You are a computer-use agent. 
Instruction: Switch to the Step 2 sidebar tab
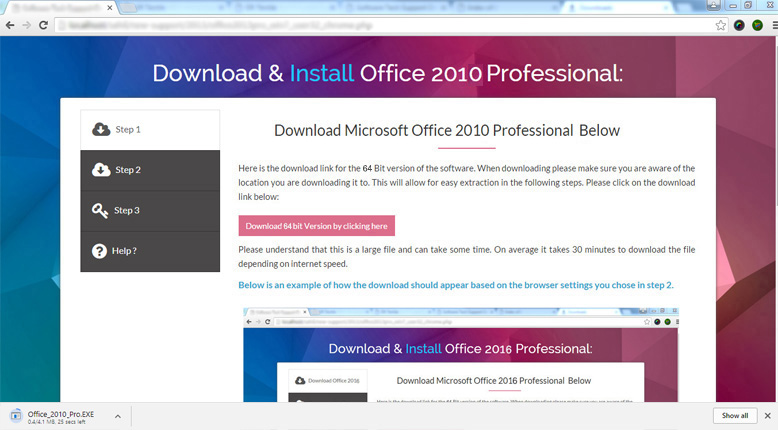click(x=150, y=170)
